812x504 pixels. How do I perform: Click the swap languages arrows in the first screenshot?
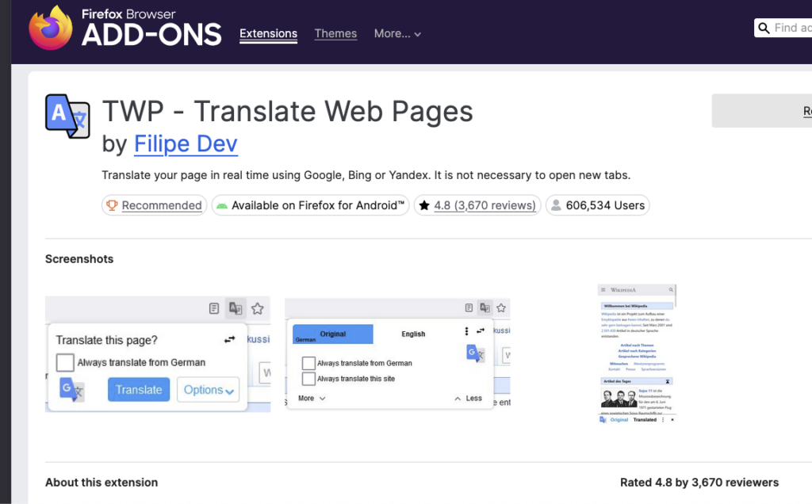tap(230, 339)
